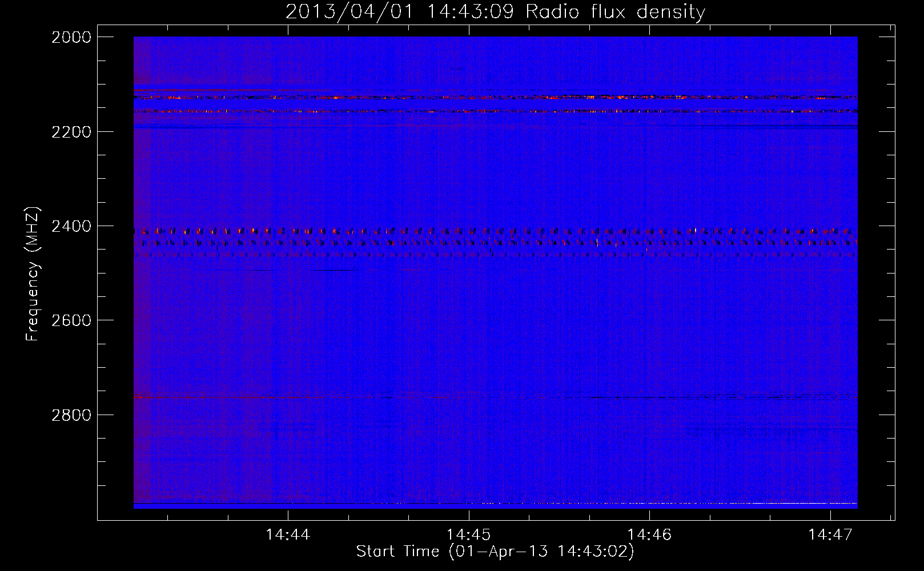Click the 2000 frequency tick label
924x571 pixels.
71,37
